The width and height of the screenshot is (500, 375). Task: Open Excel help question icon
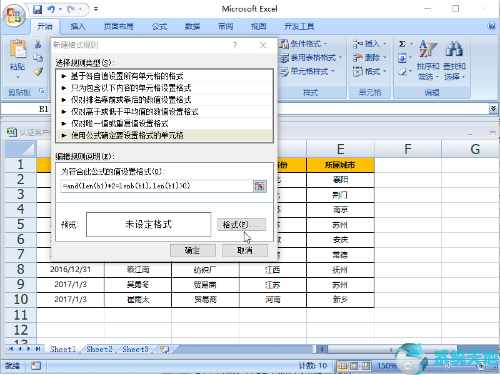(492, 26)
